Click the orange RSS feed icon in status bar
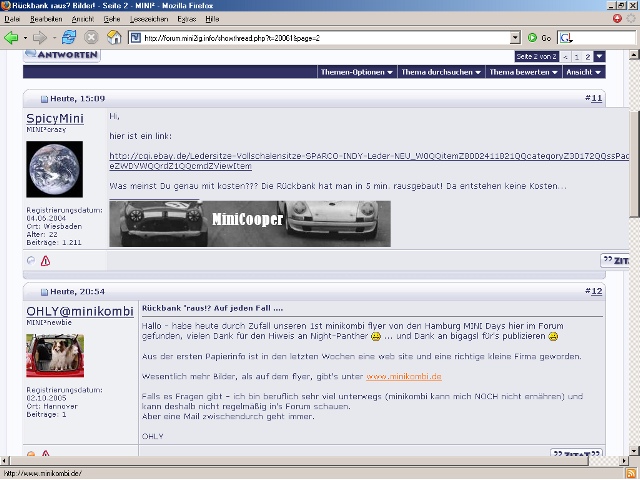Screen dimensions: 640x480 (632, 472)
